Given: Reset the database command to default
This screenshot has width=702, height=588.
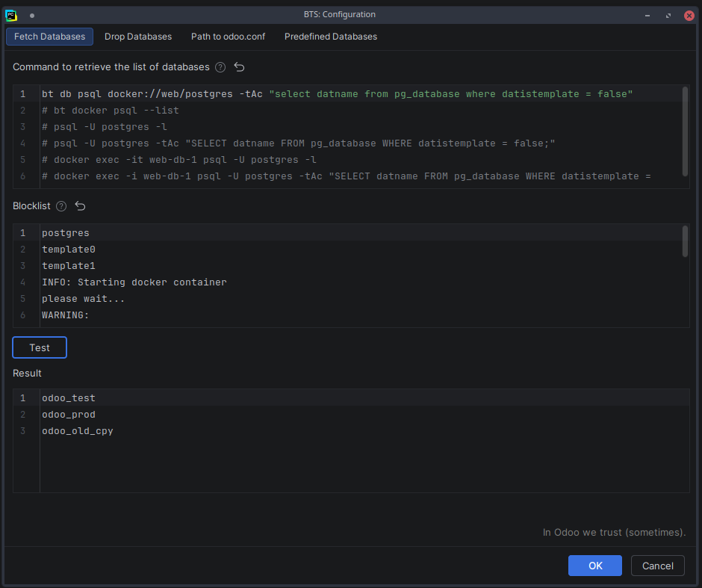Looking at the screenshot, I should tap(240, 67).
